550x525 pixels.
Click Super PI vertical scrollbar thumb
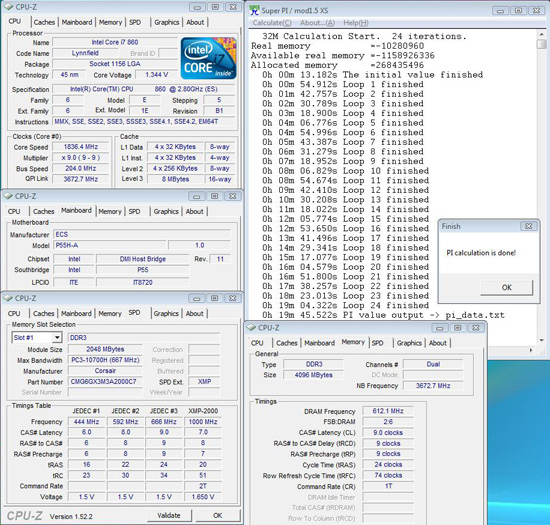click(542, 44)
